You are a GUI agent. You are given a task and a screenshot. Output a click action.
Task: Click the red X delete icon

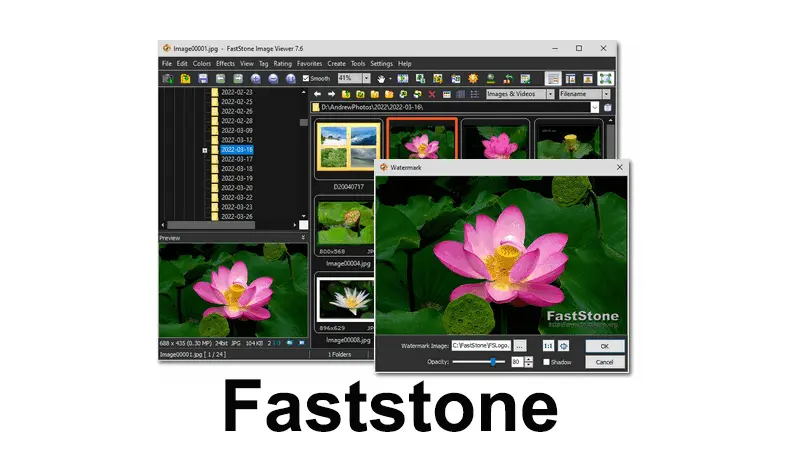432,94
